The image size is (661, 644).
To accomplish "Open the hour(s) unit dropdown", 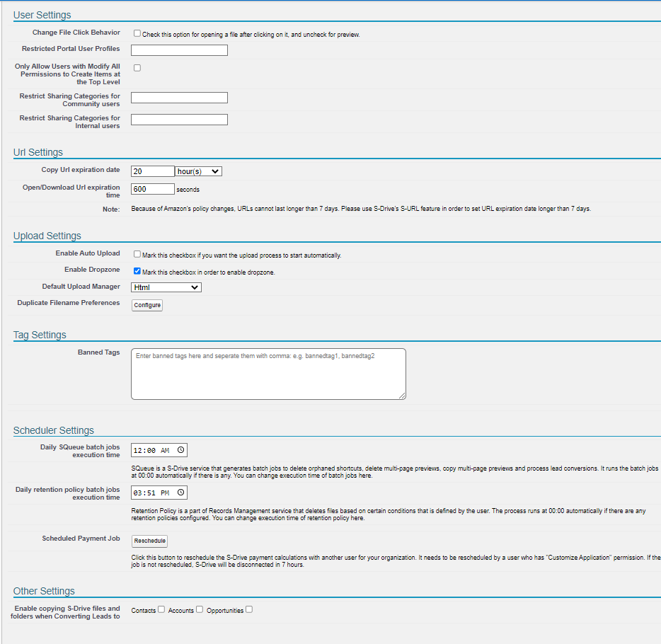I will coord(198,171).
